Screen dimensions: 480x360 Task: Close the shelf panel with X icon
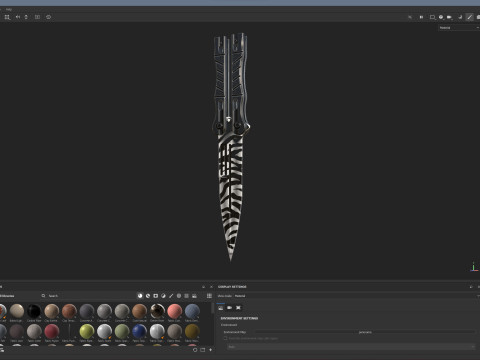[211, 287]
